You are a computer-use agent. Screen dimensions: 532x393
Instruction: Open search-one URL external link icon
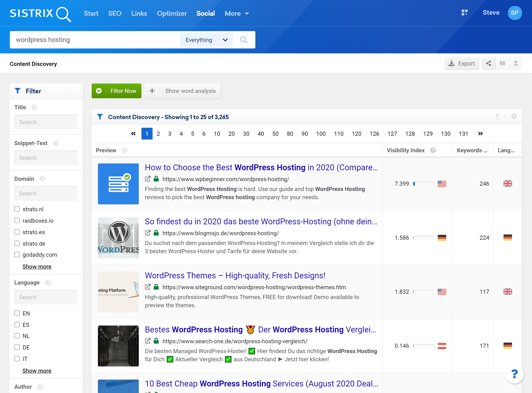point(148,341)
